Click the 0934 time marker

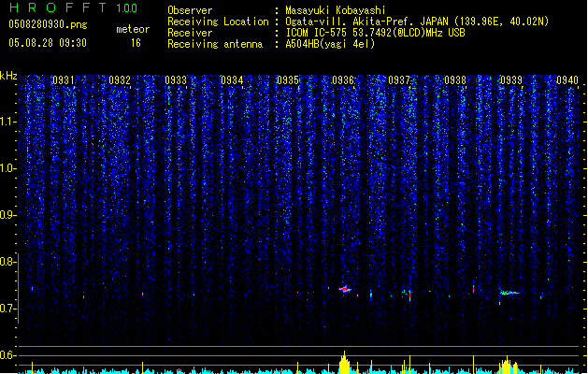(232, 80)
